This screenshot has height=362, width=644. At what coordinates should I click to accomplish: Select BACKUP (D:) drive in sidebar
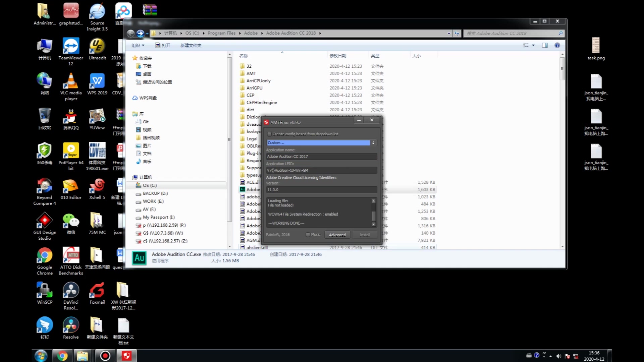coord(155,193)
